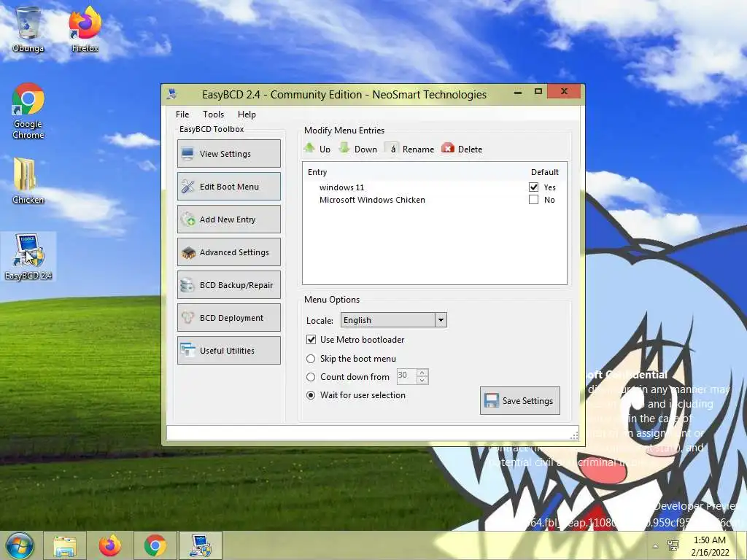Launch Chrome from the taskbar
The image size is (747, 560).
155,545
